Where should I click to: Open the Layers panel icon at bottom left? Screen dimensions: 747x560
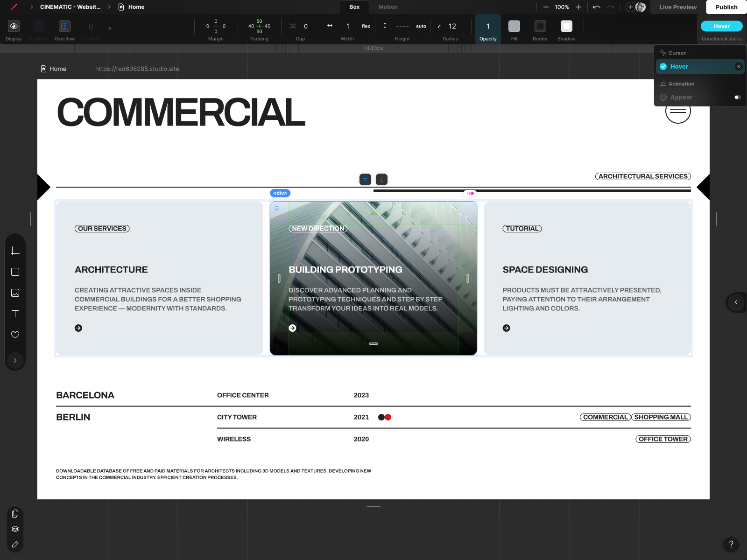tap(15, 529)
